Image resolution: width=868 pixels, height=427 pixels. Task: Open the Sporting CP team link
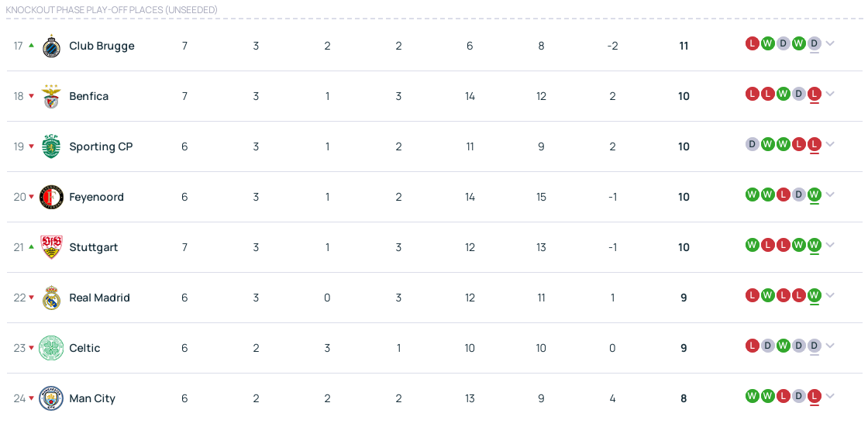[x=101, y=146]
